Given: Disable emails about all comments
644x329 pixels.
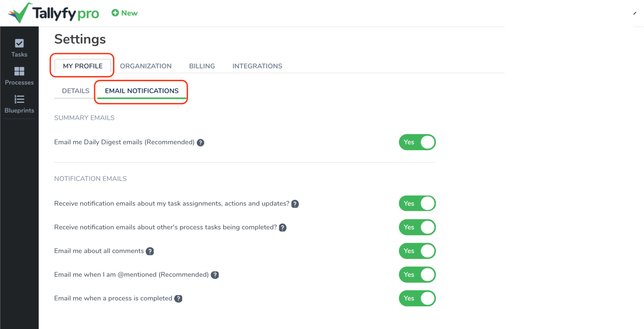Looking at the screenshot, I should tap(417, 251).
